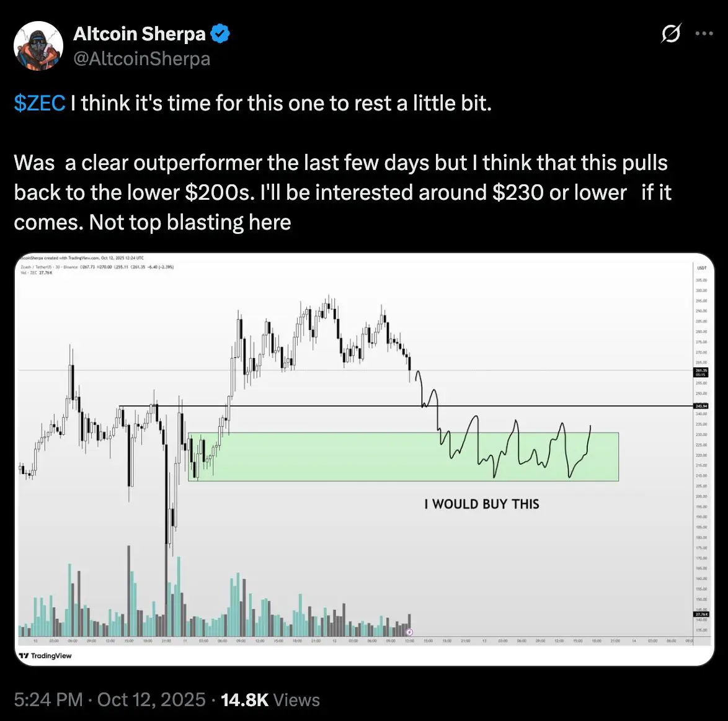
Task: Open the @AltcoinSherpa handle link
Action: pyautogui.click(x=142, y=59)
